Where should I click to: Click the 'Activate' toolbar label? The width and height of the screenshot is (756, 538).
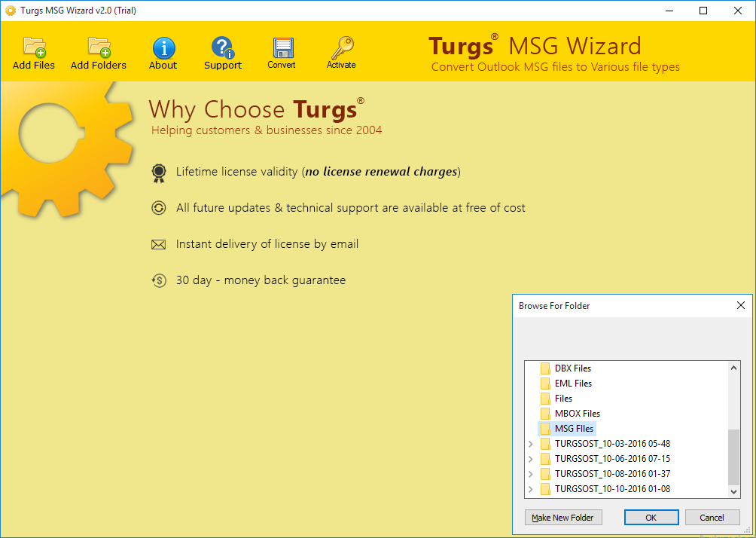pos(341,65)
